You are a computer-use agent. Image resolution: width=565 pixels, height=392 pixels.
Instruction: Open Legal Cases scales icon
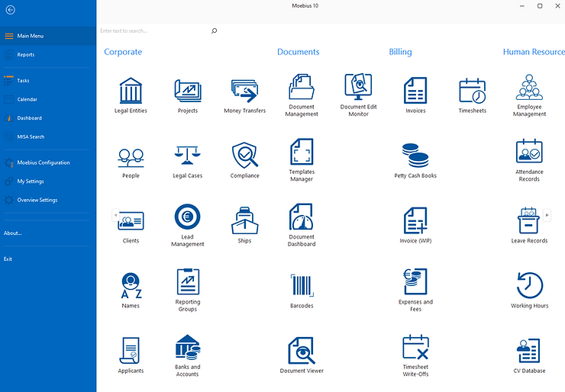click(x=187, y=161)
